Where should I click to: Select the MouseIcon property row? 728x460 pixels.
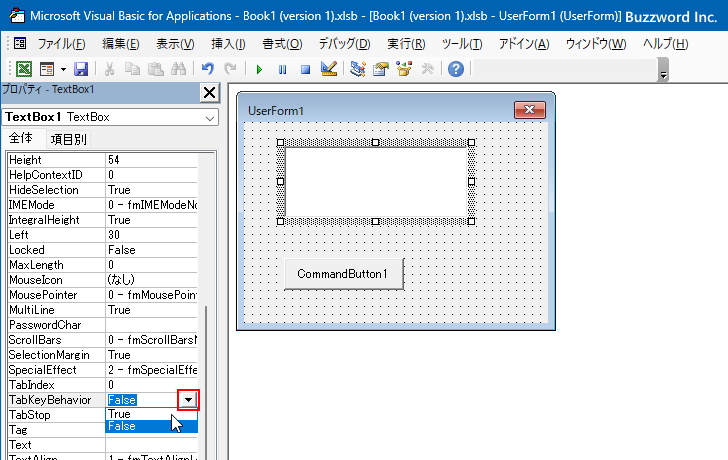coord(103,280)
